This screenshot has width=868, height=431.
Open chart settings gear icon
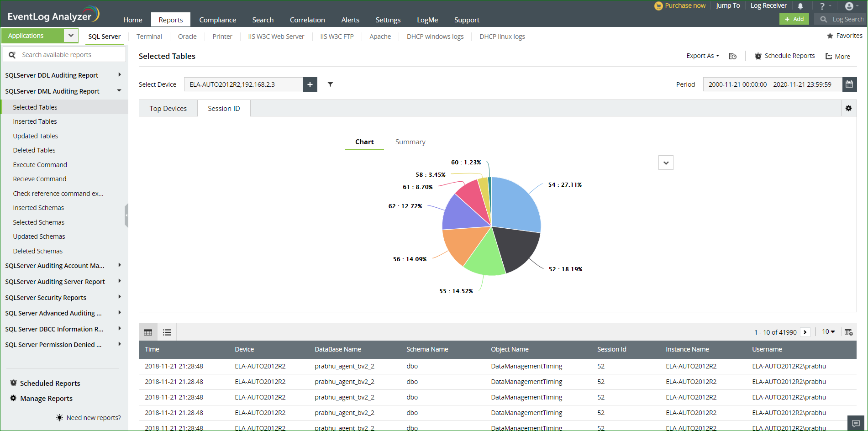pyautogui.click(x=848, y=109)
